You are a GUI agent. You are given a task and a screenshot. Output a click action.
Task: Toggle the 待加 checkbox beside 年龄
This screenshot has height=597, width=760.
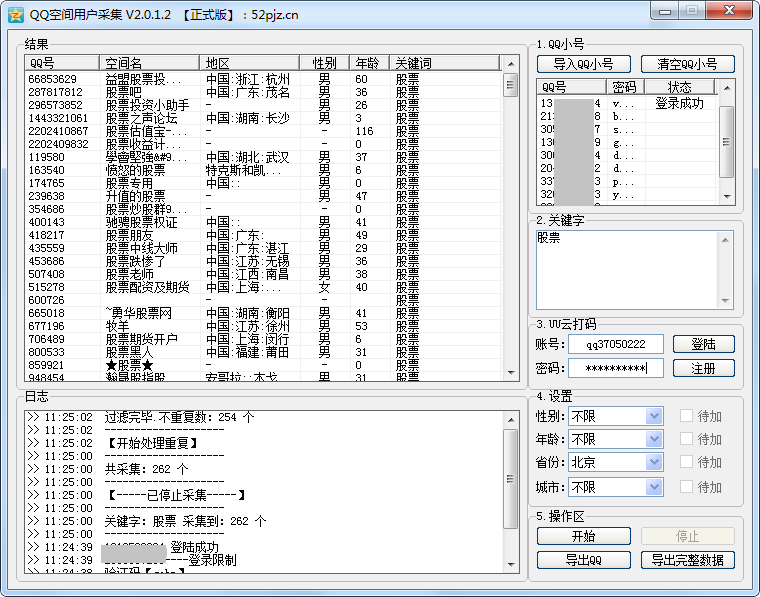click(x=686, y=439)
